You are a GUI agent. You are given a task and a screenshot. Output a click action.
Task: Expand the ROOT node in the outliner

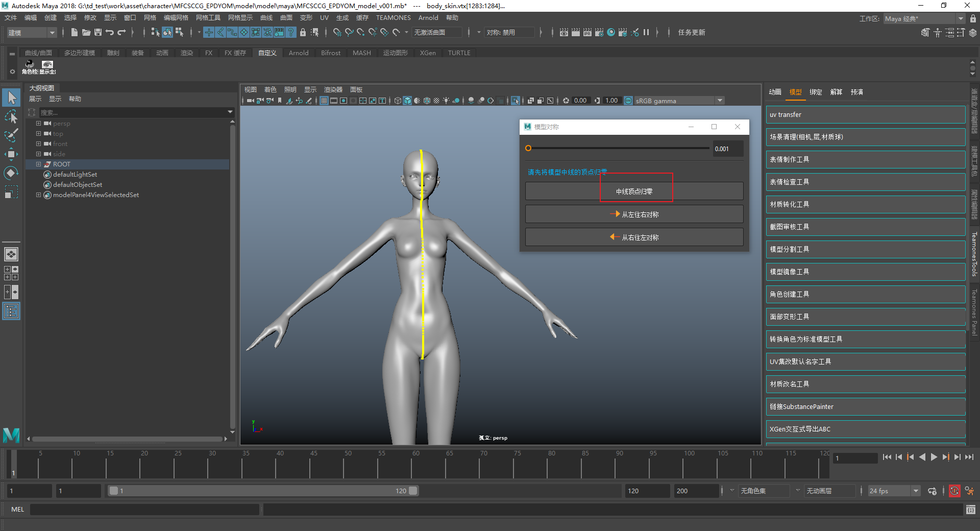[38, 164]
